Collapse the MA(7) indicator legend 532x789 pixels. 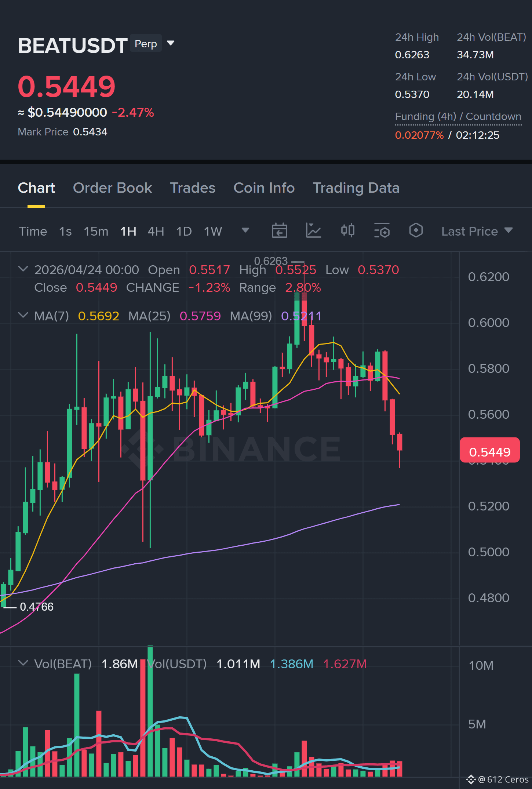pyautogui.click(x=23, y=315)
